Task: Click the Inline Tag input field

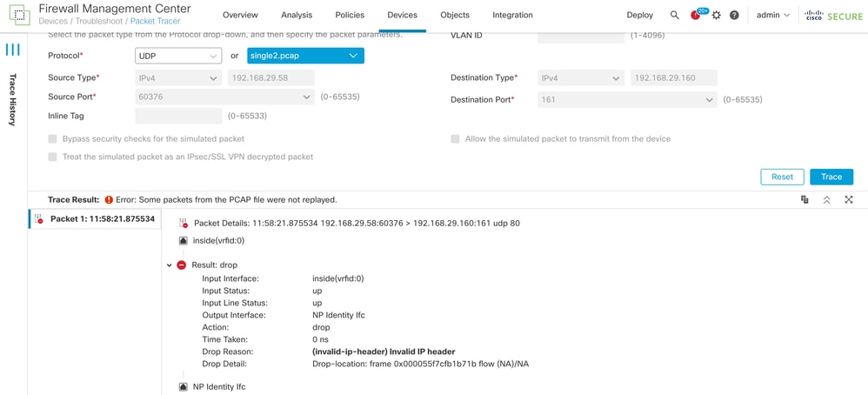Action: tap(178, 116)
